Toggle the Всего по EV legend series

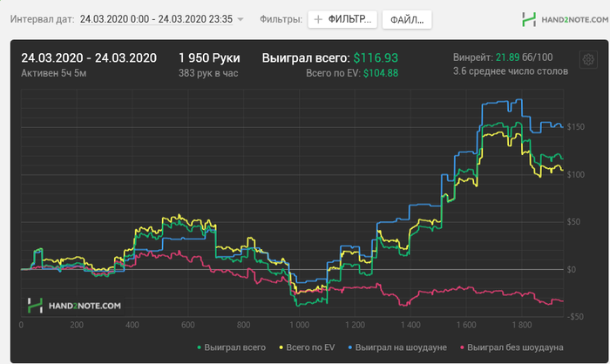307,347
